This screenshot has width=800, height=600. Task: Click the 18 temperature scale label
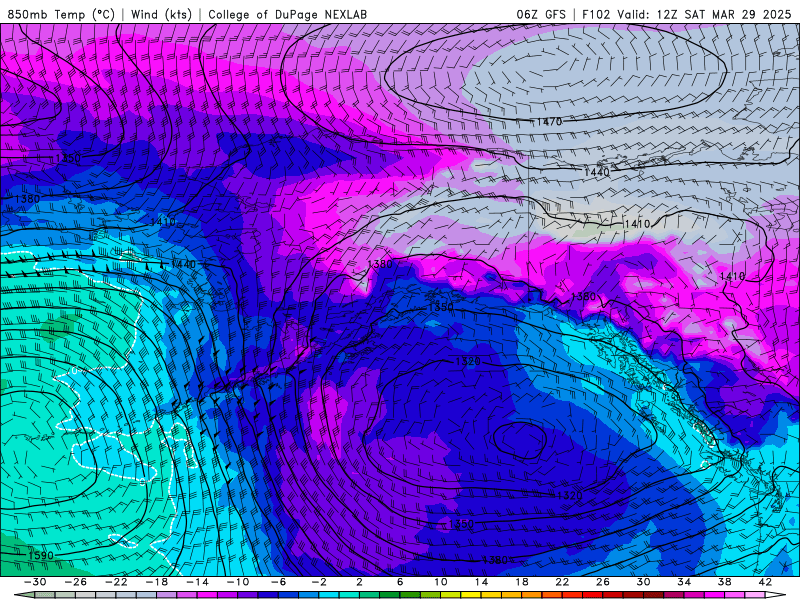[x=521, y=582]
